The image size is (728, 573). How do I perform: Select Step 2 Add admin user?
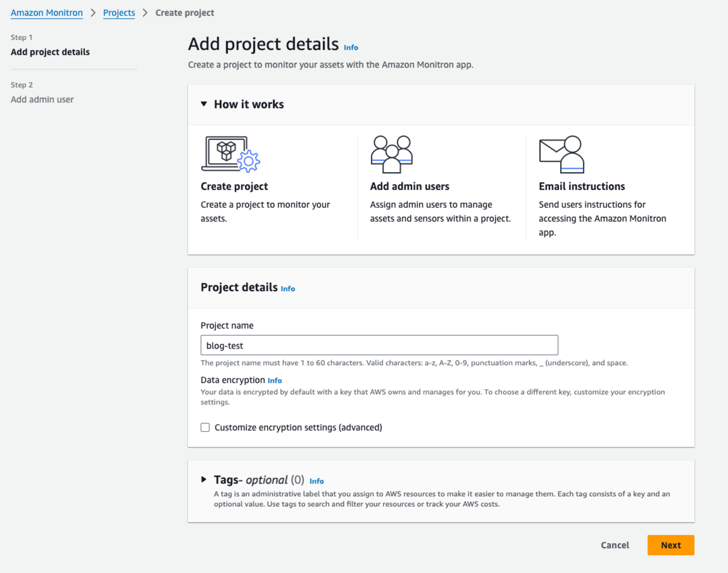pos(42,99)
